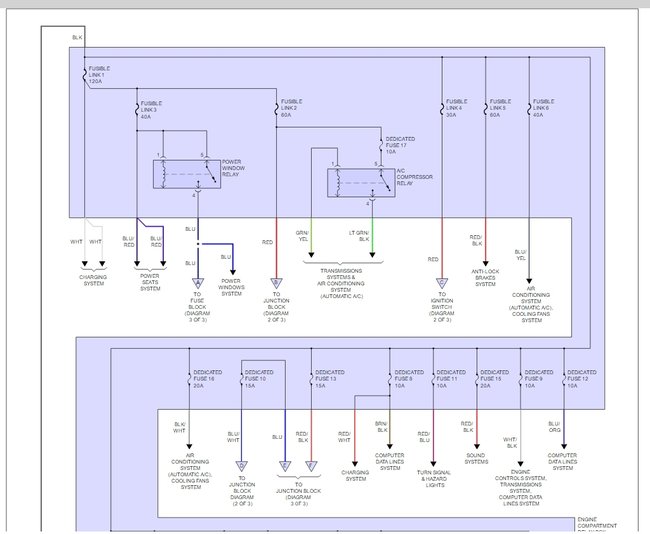Image resolution: width=650 pixels, height=534 pixels.
Task: Click the arrowhead above Power Windows System
Action: click(x=233, y=272)
